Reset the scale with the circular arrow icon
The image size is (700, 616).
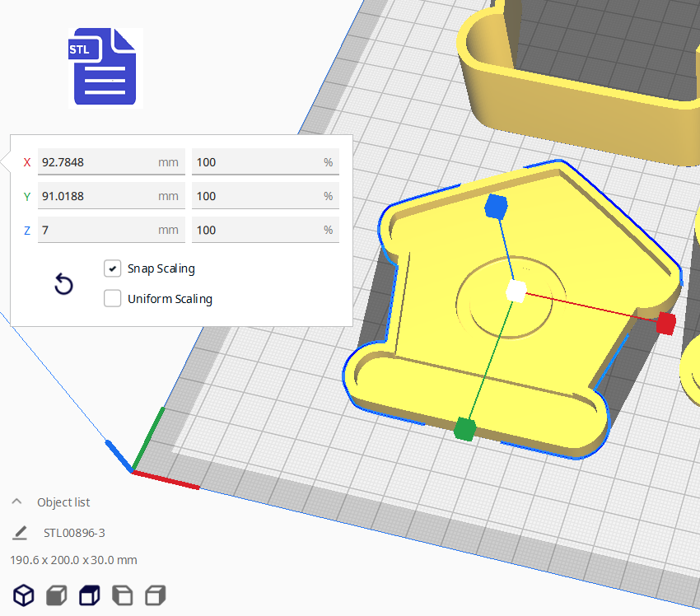63,285
